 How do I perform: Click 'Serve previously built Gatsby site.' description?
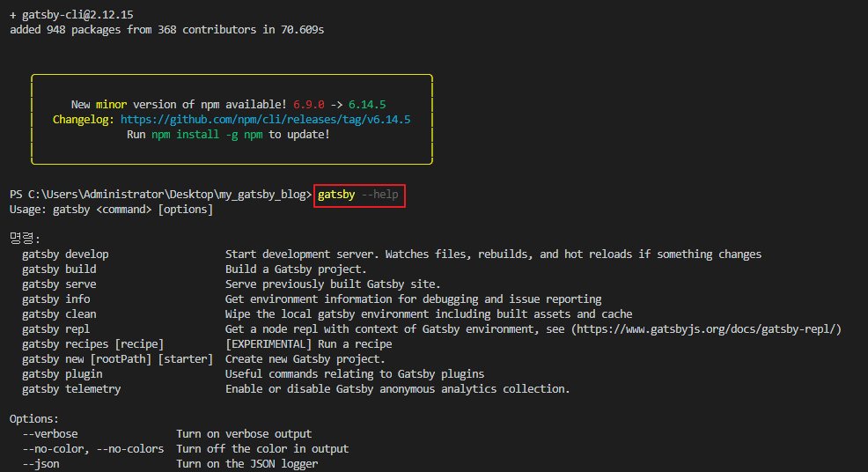[333, 284]
